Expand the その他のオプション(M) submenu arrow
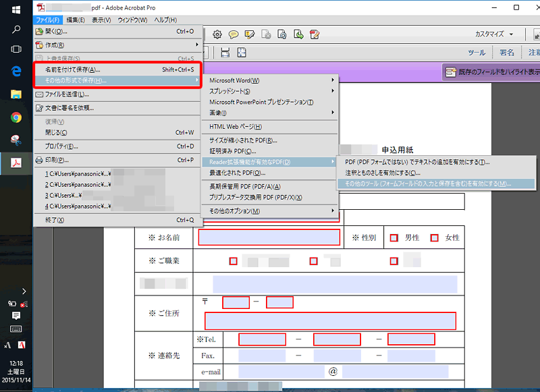This screenshot has height=392, width=540. tap(333, 211)
